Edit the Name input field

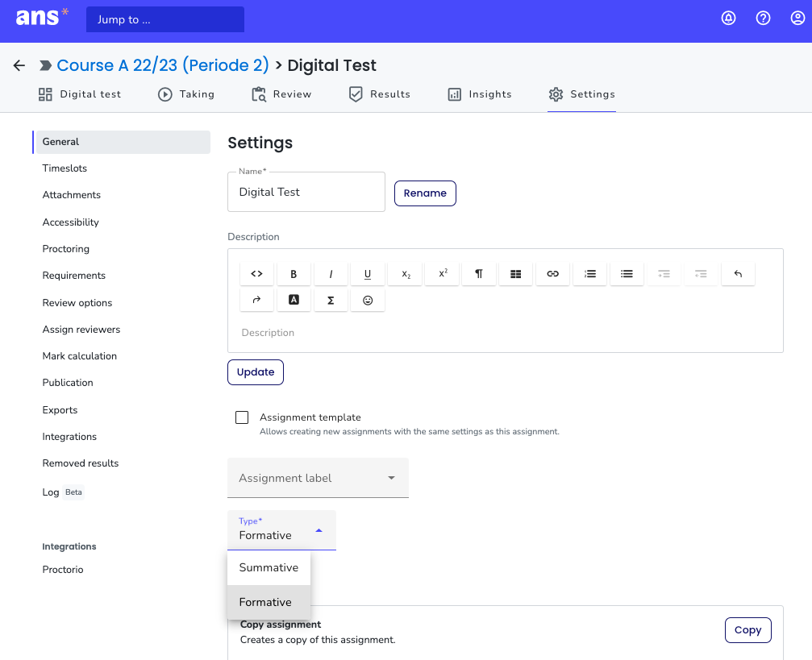[x=306, y=192]
